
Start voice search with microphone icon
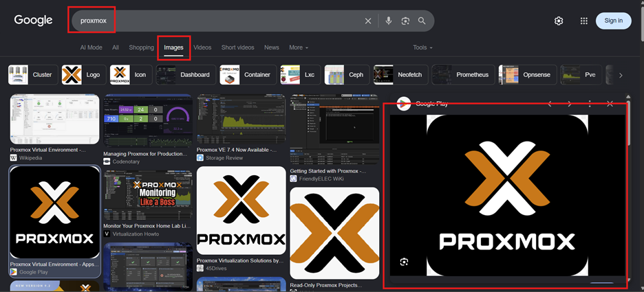[x=389, y=21]
